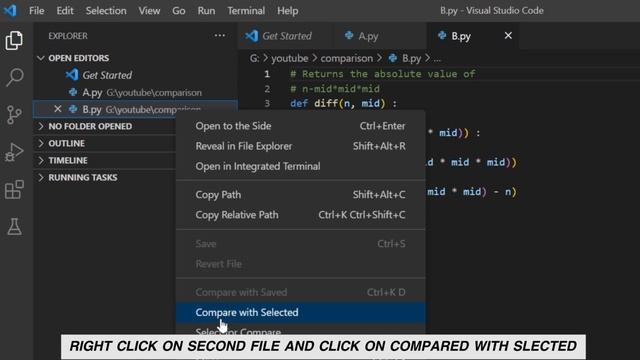
Task: Choose Open in Integrated Terminal
Action: pyautogui.click(x=300, y=166)
